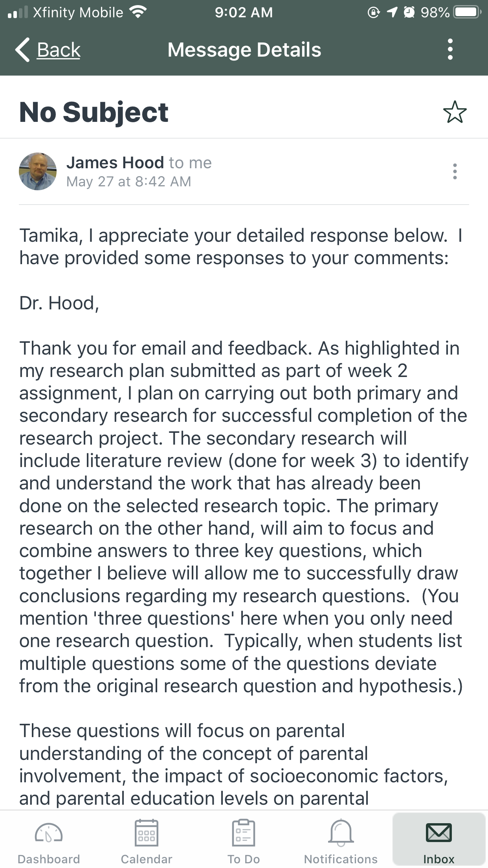Tap the Wi-Fi status icon

[138, 13]
